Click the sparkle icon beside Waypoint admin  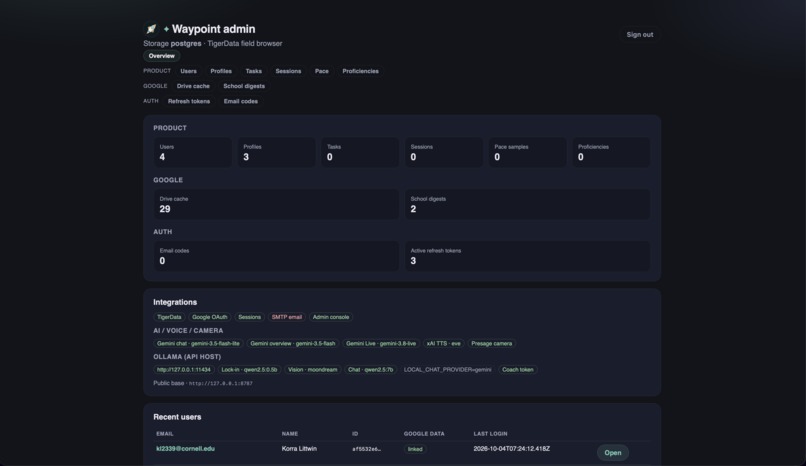tap(166, 29)
